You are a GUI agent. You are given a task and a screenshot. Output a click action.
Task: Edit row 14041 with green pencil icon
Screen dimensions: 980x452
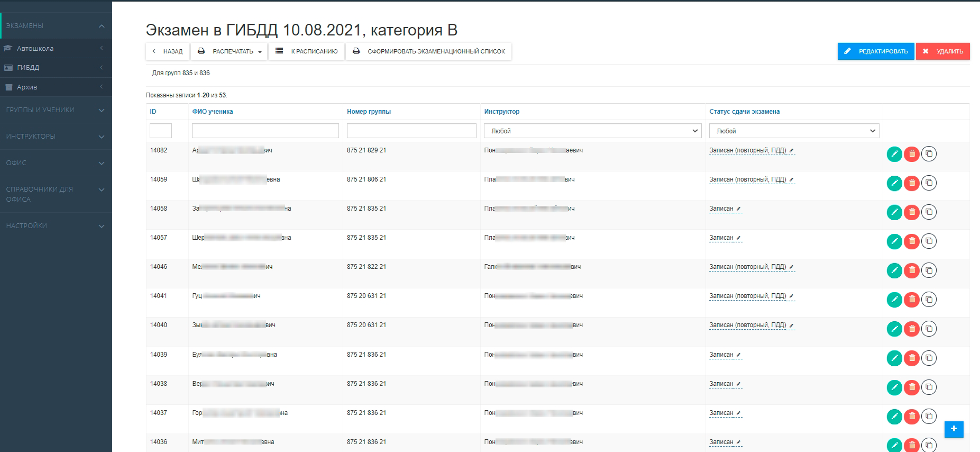894,300
